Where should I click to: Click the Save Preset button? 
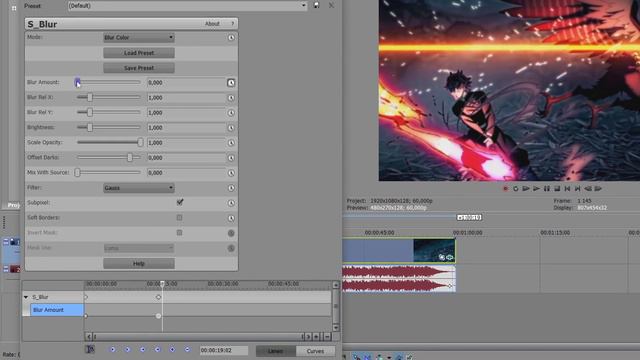pos(139,68)
